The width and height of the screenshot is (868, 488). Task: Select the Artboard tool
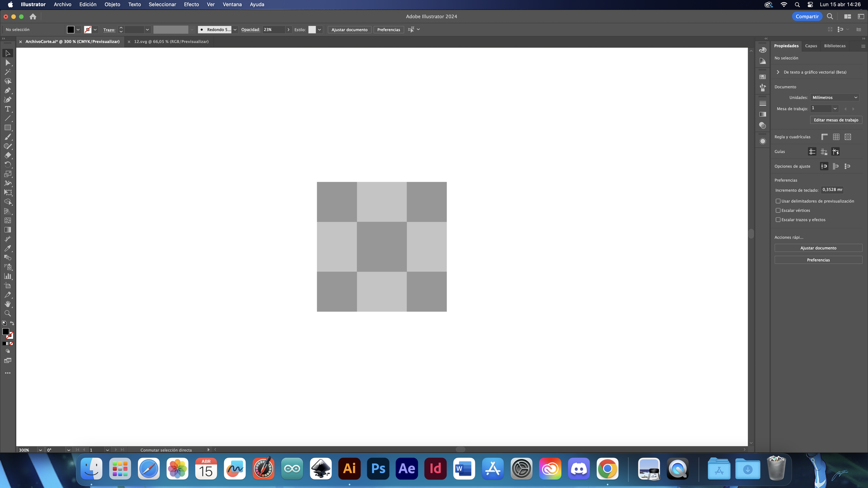pyautogui.click(x=8, y=286)
